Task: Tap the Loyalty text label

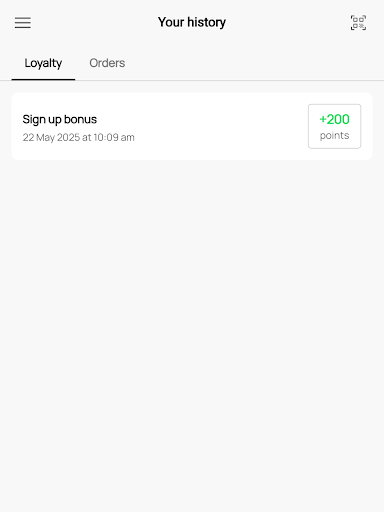Action: 43,63
